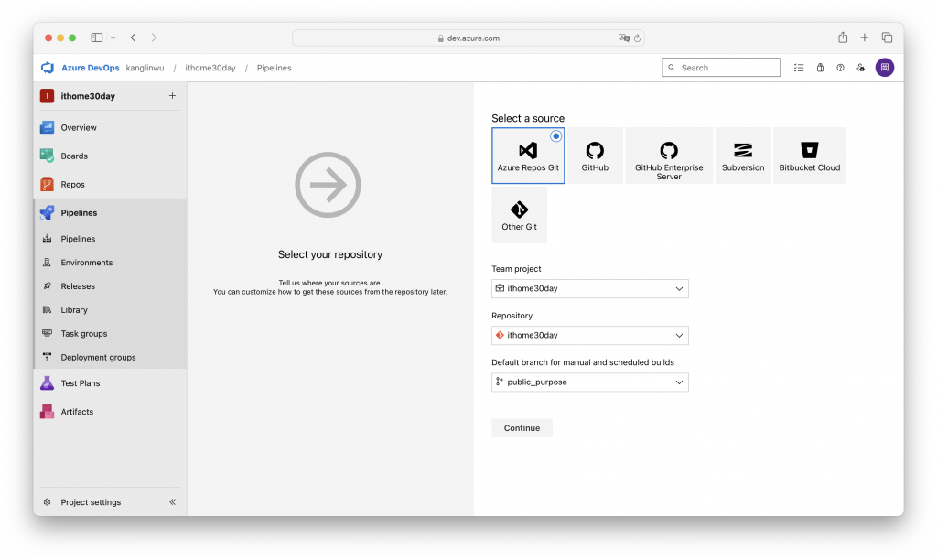This screenshot has height=560, width=937.
Task: Select Other Git as the source
Action: [520, 214]
